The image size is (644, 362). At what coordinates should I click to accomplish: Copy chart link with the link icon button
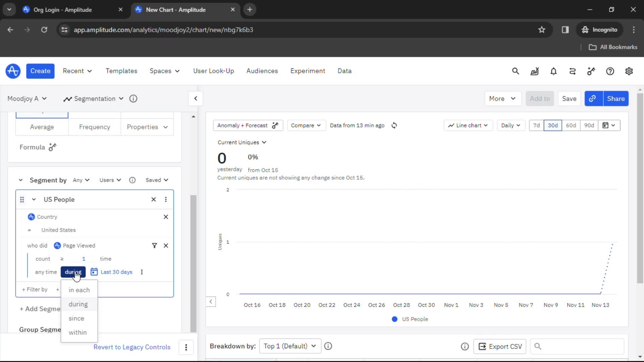[x=593, y=99]
